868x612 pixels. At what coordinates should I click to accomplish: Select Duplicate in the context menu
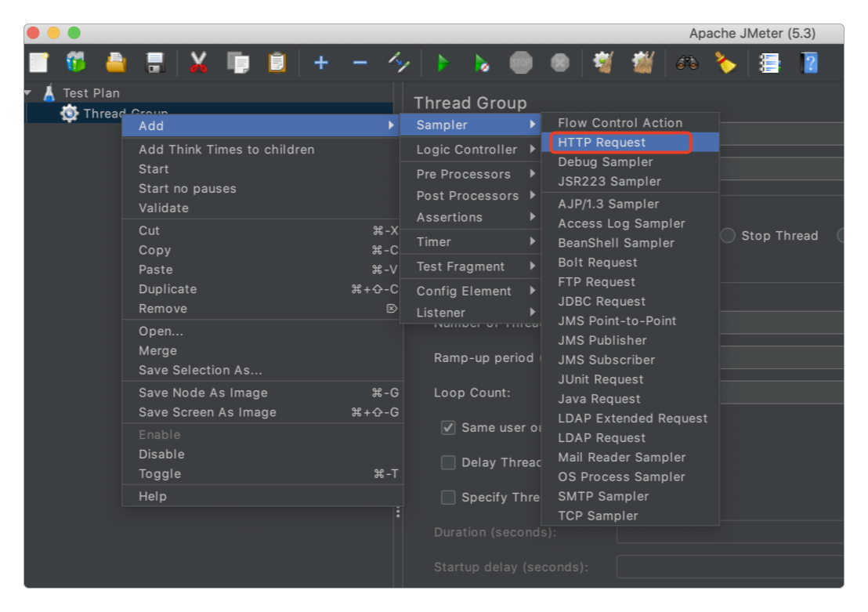pos(262,289)
